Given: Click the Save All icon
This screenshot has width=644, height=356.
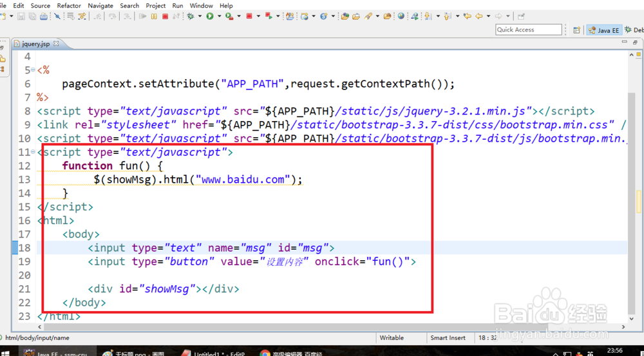Looking at the screenshot, I should (32, 17).
